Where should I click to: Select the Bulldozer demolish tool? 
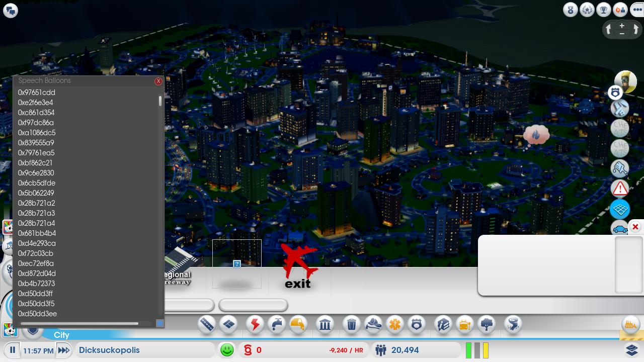pyautogui.click(x=630, y=324)
